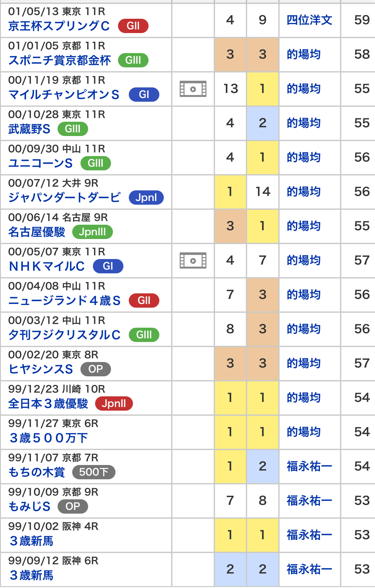View the 夕刊フジクリスタルC race
375x588 pixels.
click(x=64, y=335)
